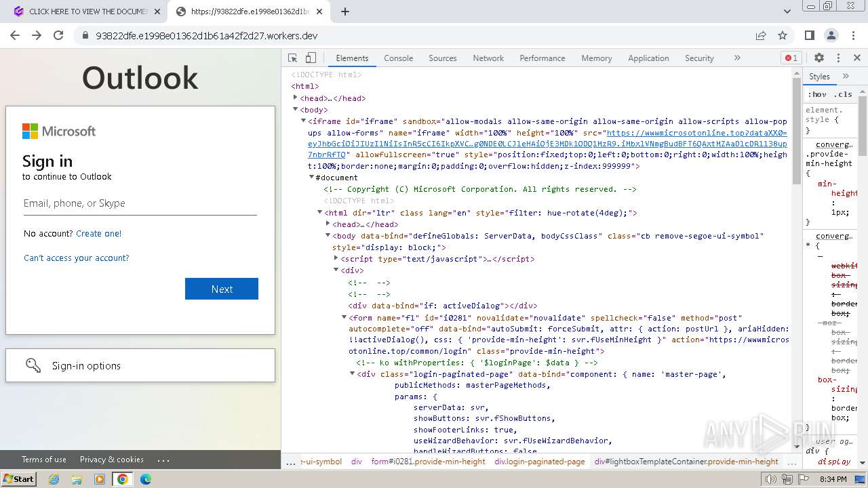Click the footer ellipsis more options
This screenshot has width=868, height=488.
tap(163, 460)
